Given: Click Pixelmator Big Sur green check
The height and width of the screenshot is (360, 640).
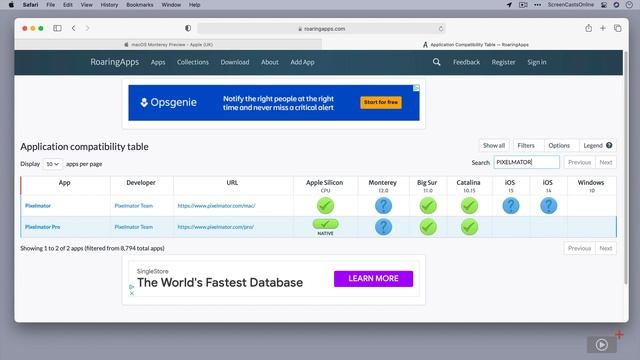Looking at the screenshot, I should tap(428, 206).
